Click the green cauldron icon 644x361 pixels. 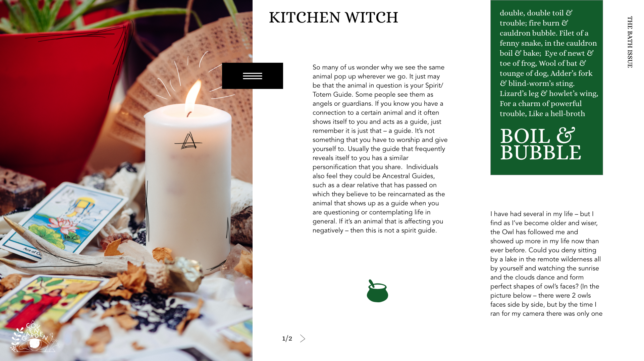[x=377, y=291]
